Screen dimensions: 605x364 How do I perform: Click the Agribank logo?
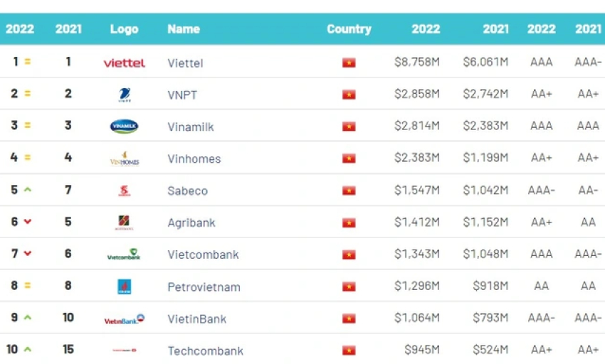(125, 223)
